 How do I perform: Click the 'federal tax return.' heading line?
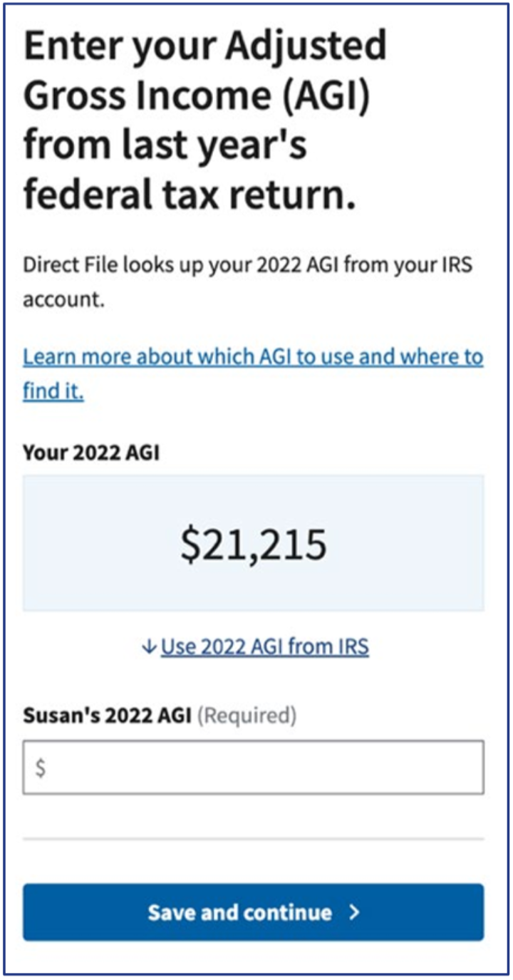click(189, 195)
